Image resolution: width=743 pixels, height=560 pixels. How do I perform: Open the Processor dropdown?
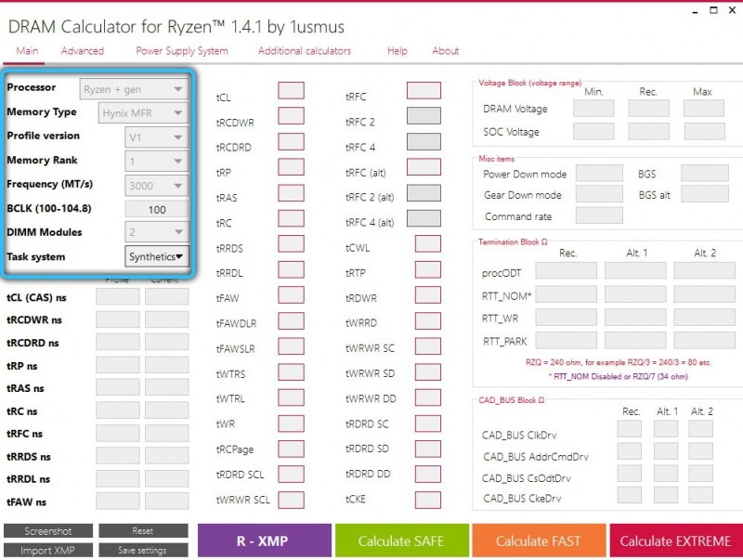click(134, 89)
